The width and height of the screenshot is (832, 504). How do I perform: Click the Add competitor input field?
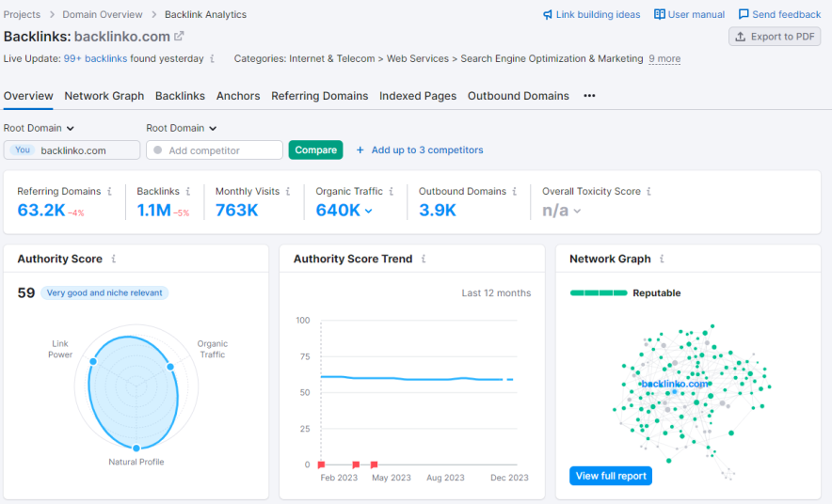point(216,150)
